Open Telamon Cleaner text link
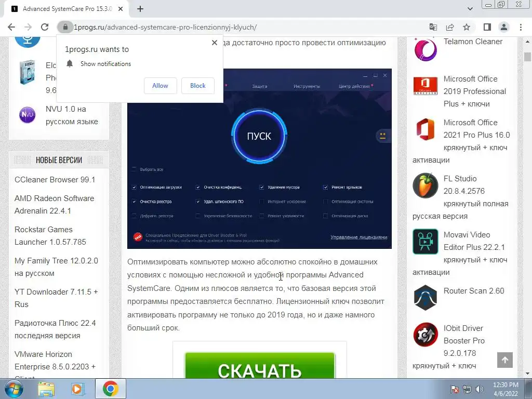The image size is (532, 399). [473, 42]
